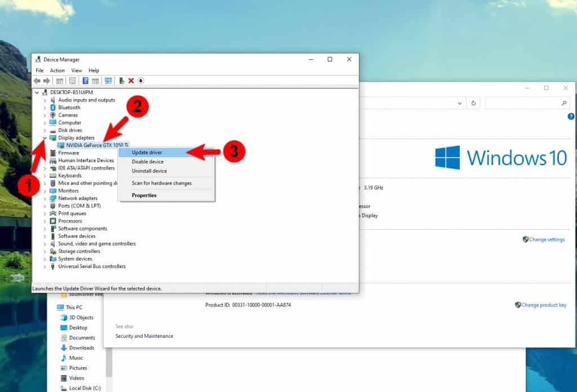Select the NVIDIA GeForce GTX 1050 Ti device
The width and height of the screenshot is (577, 392).
coord(97,145)
